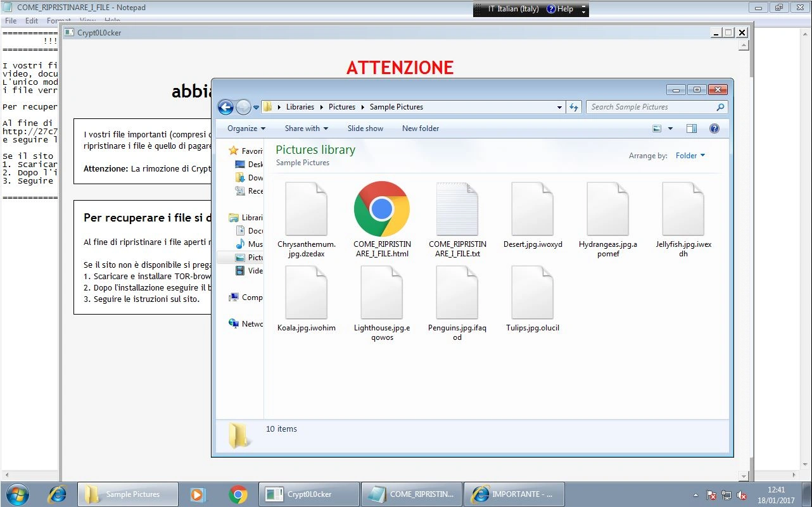Go forward in Explorer navigation
Image resolution: width=812 pixels, height=507 pixels.
(243, 107)
